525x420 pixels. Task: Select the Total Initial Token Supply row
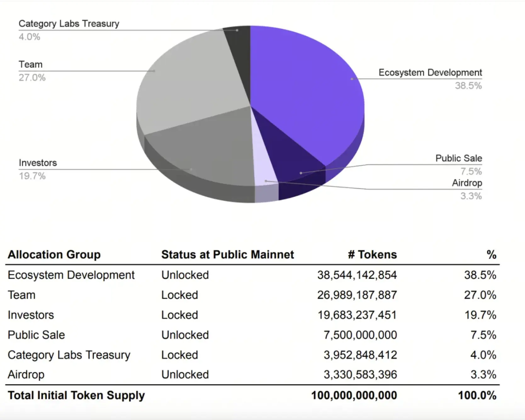click(252, 395)
